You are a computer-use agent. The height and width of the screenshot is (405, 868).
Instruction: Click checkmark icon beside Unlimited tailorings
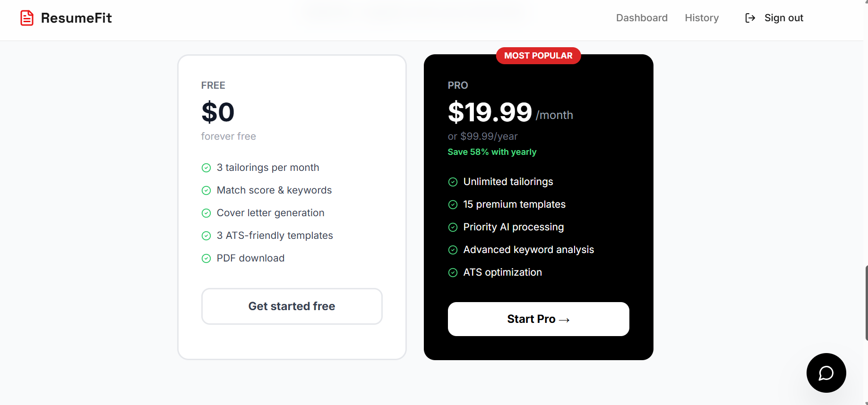[x=453, y=182]
